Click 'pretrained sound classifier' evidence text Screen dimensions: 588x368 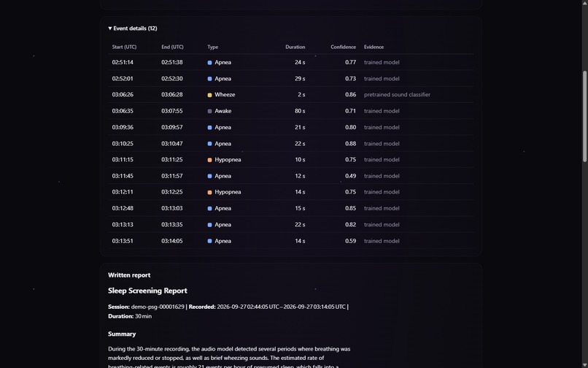point(397,95)
